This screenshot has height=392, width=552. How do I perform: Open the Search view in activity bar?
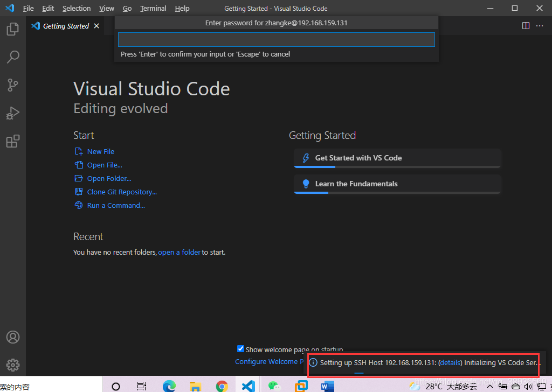click(13, 57)
